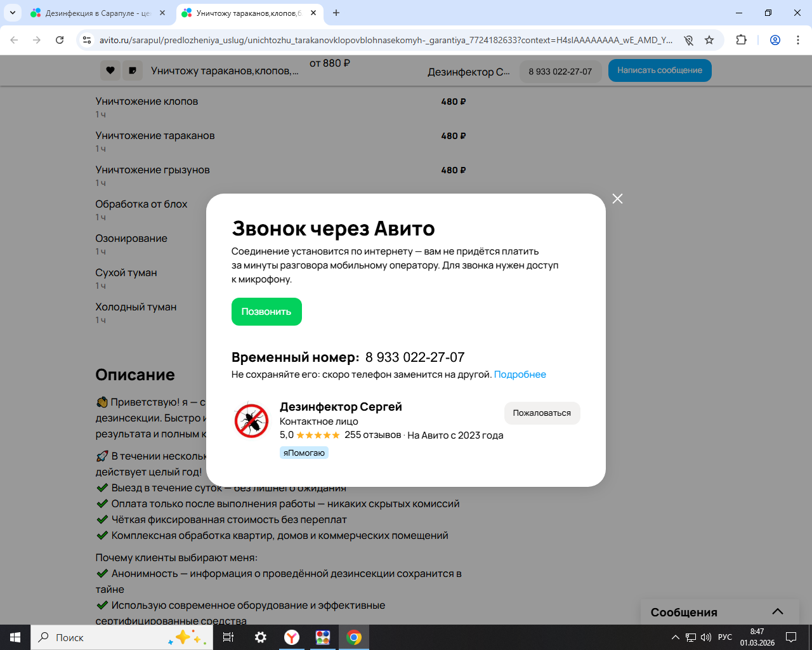The height and width of the screenshot is (650, 812).
Task: Open Settings gear icon on taskbar
Action: coord(260,637)
